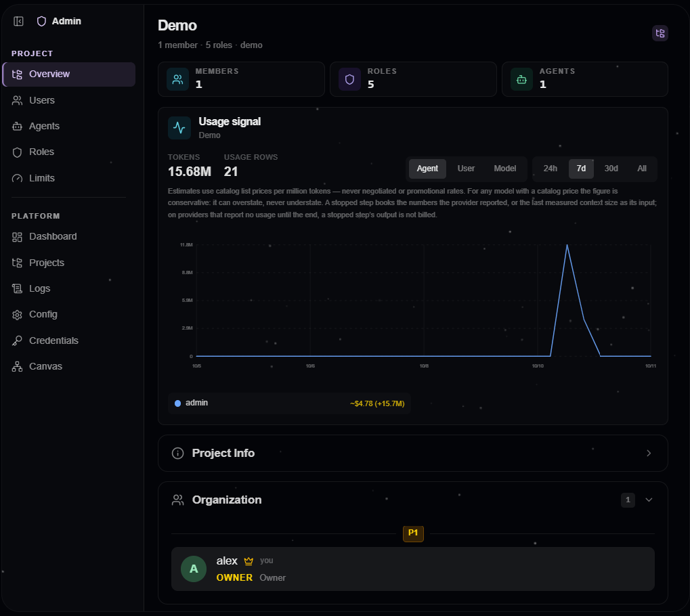690x616 pixels.
Task: Click the Members stat card
Action: 241,79
